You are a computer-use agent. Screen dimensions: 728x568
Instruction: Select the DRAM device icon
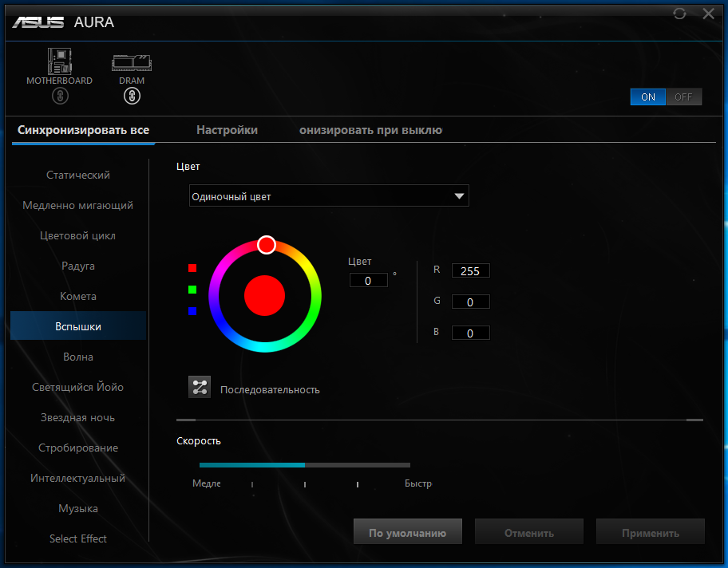[x=132, y=63]
